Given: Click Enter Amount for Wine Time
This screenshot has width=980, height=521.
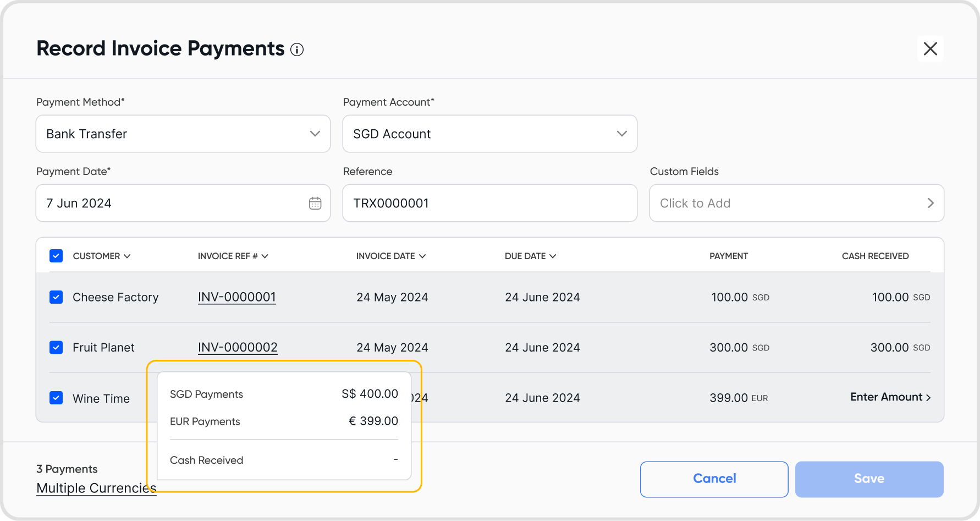Looking at the screenshot, I should click(890, 397).
